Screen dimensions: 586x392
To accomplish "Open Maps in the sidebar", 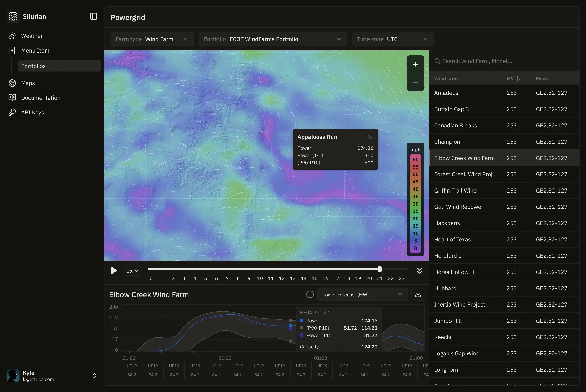I will coord(28,83).
